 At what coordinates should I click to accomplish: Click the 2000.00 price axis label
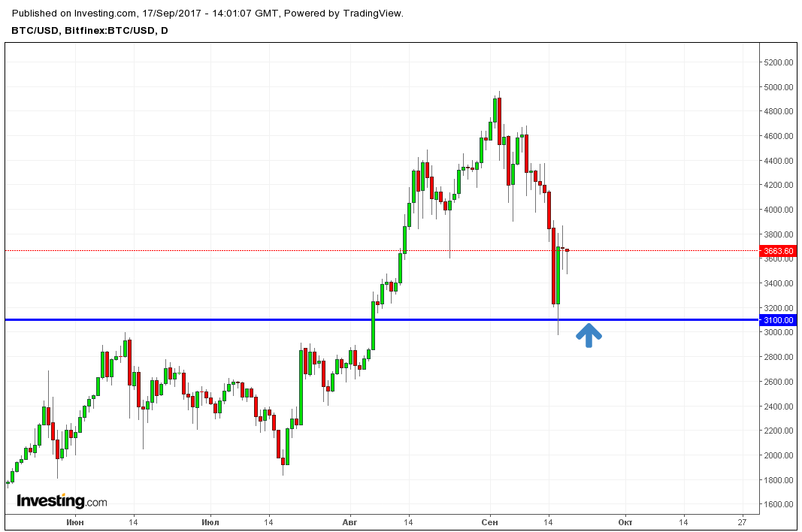tap(779, 455)
